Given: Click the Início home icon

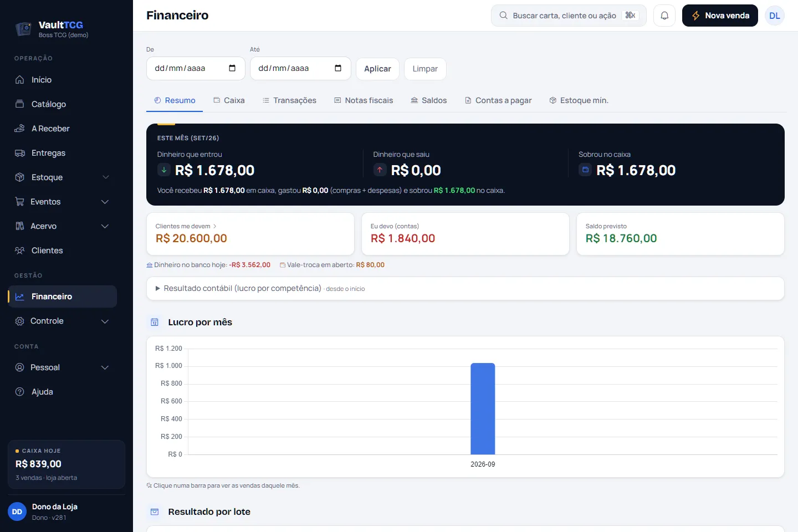Looking at the screenshot, I should click(x=20, y=80).
